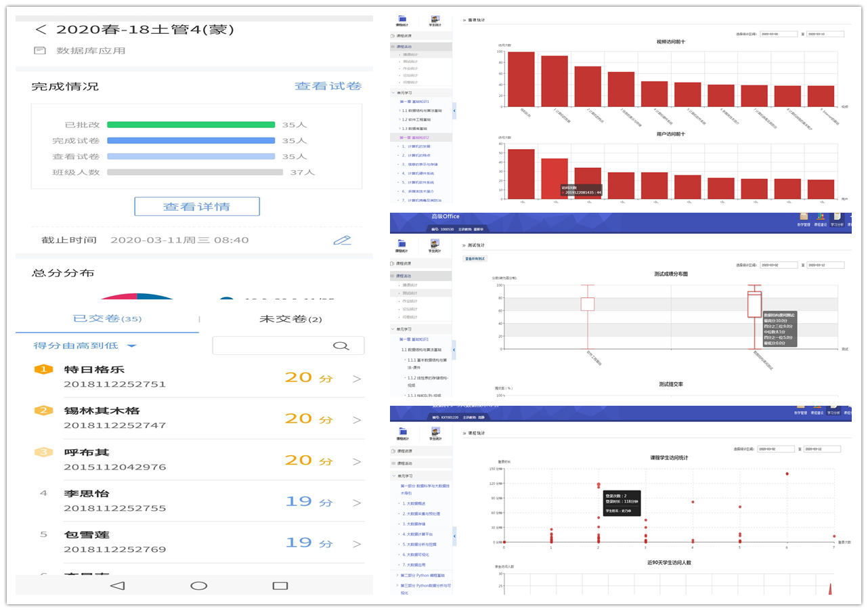Switch to the 已交卷(35) tab
This screenshot has height=611, width=868.
107,318
